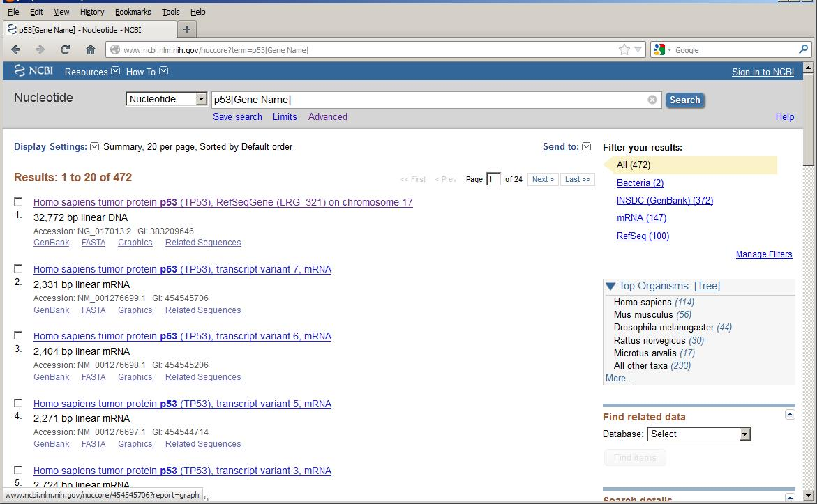Click the blue Search button

(684, 100)
